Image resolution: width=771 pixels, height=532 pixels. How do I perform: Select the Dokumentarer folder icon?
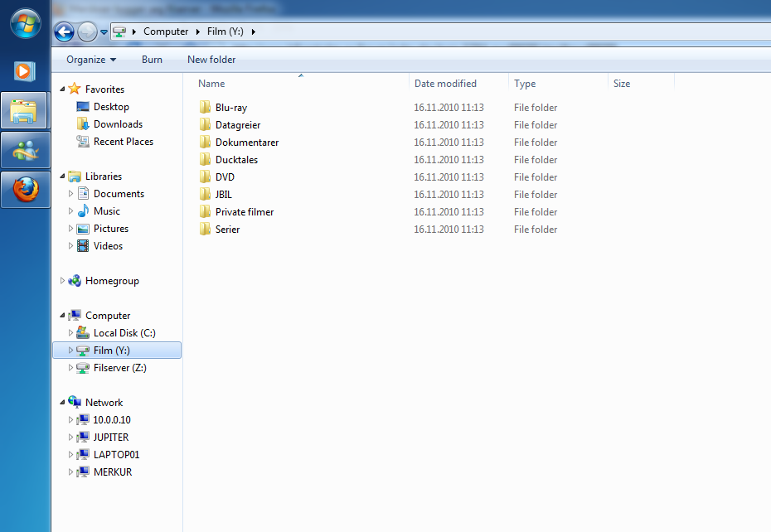pos(205,142)
